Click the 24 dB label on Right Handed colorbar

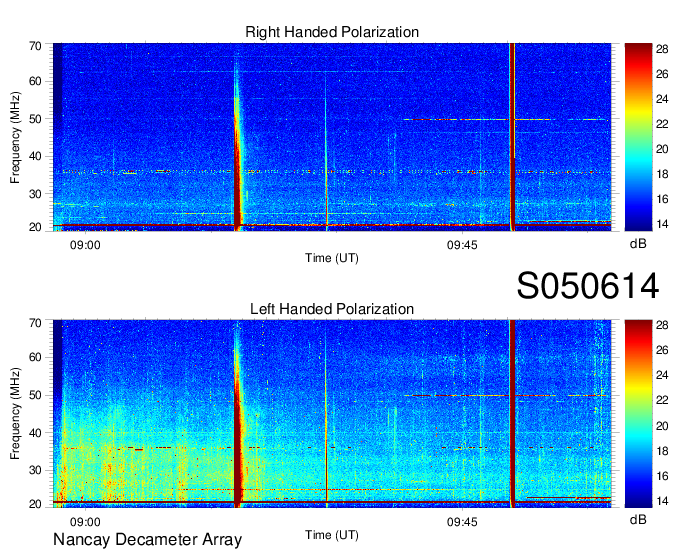(662, 99)
